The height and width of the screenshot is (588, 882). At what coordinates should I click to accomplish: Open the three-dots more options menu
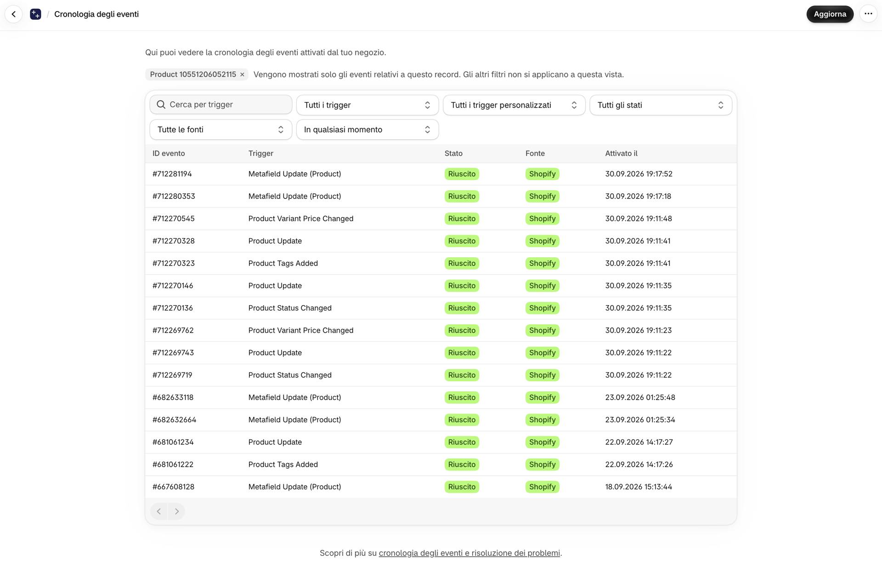(x=868, y=14)
